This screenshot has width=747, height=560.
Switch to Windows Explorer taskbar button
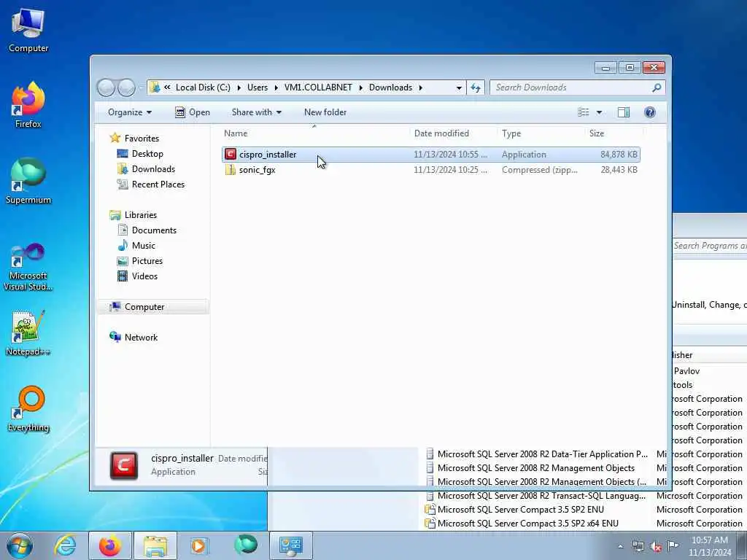(x=155, y=545)
